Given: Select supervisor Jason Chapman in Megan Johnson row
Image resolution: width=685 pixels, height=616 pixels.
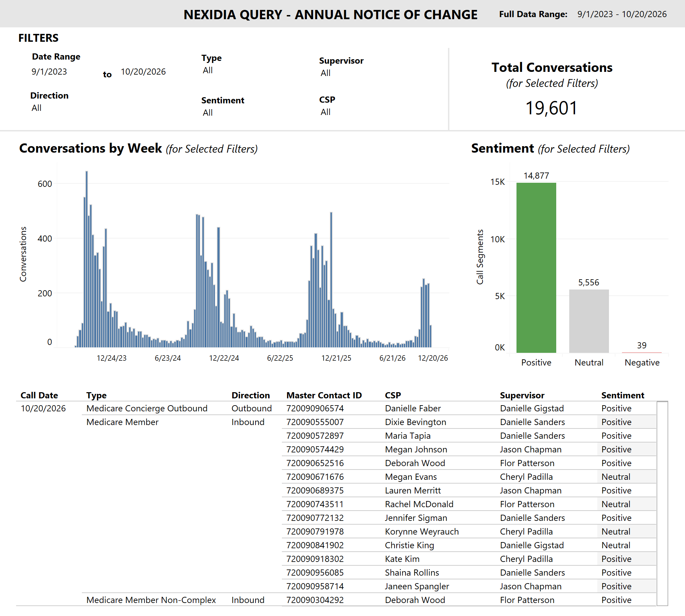Looking at the screenshot, I should tap(531, 449).
